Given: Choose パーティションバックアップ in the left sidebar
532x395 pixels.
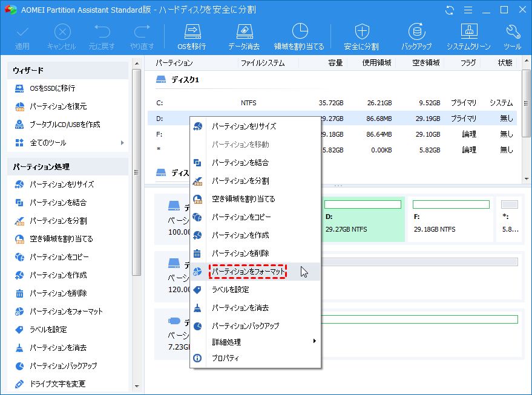Looking at the screenshot, I should coord(68,366).
